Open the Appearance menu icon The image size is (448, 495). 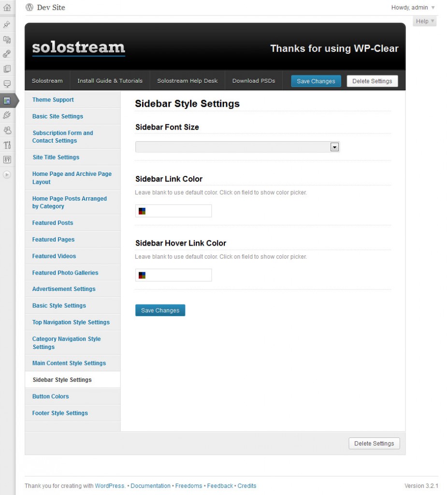(7, 101)
